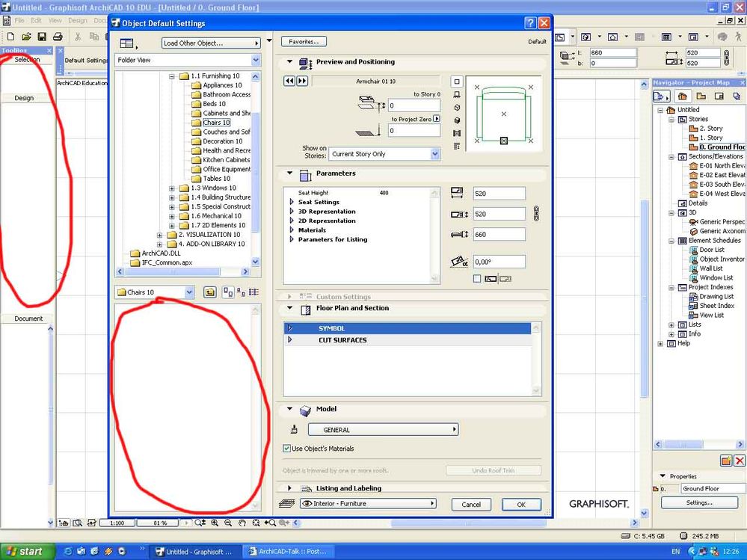Expand CUT SURFACES row
Screen dimensions: 747x560
pyautogui.click(x=289, y=340)
